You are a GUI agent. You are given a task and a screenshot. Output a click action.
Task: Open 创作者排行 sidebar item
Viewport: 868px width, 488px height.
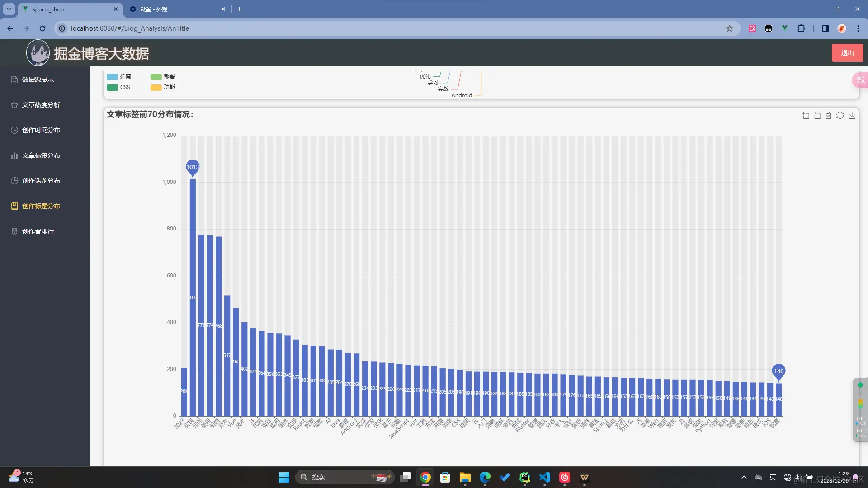tap(38, 231)
